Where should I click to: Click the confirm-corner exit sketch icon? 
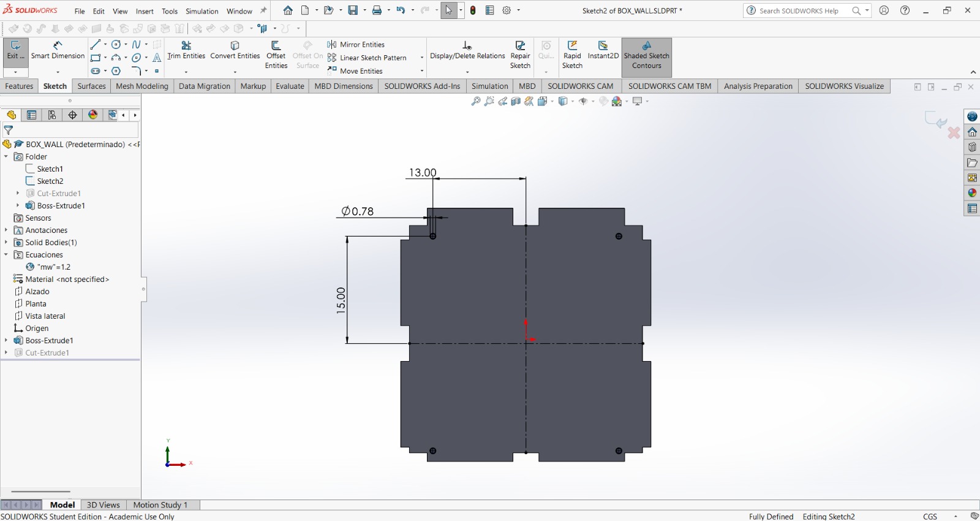936,120
